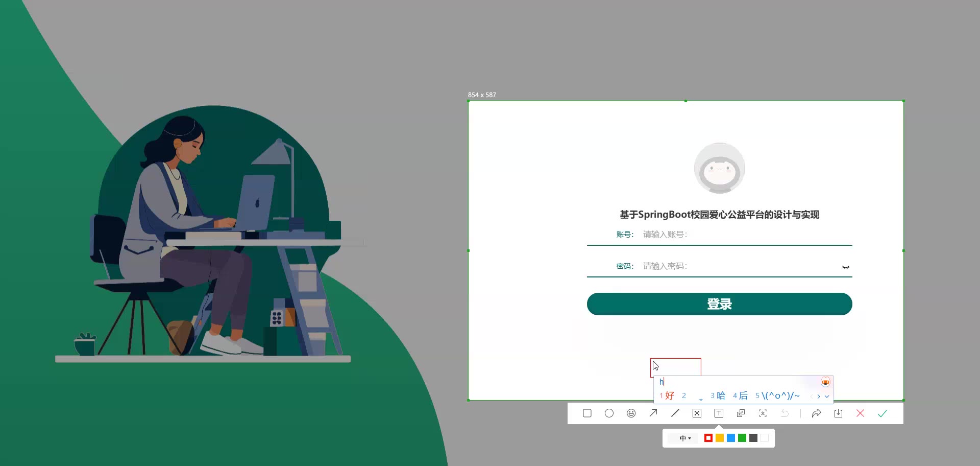Choose the emoticon candidate \(^o^)/~
The height and width of the screenshot is (466, 980).
coord(778,395)
